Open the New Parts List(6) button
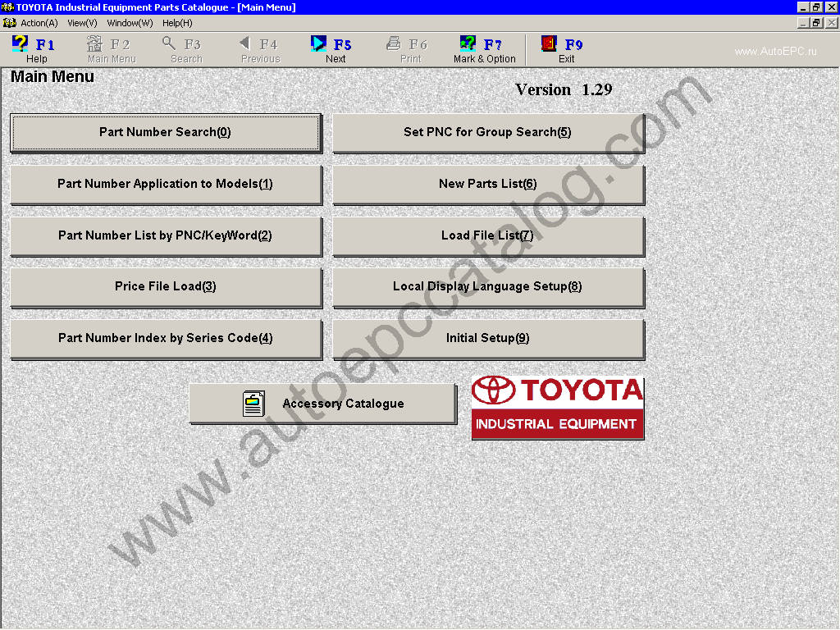 coord(487,184)
